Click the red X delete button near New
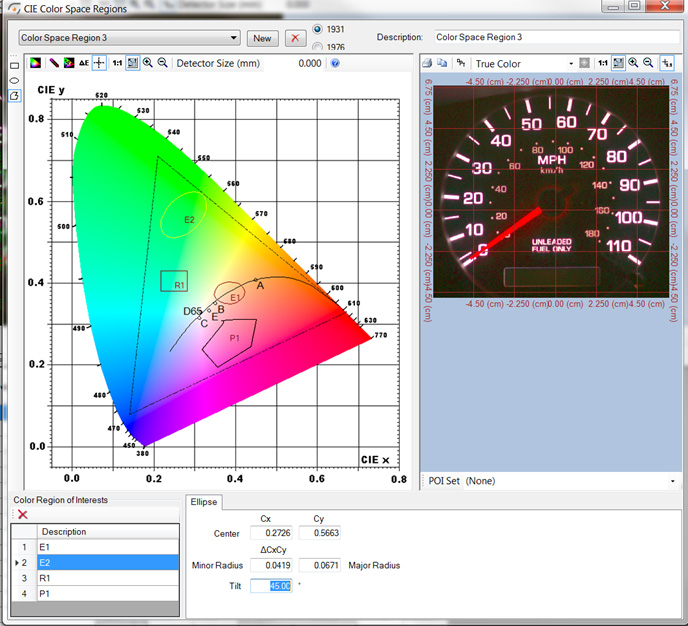Viewport: 688px width, 626px height. click(294, 38)
